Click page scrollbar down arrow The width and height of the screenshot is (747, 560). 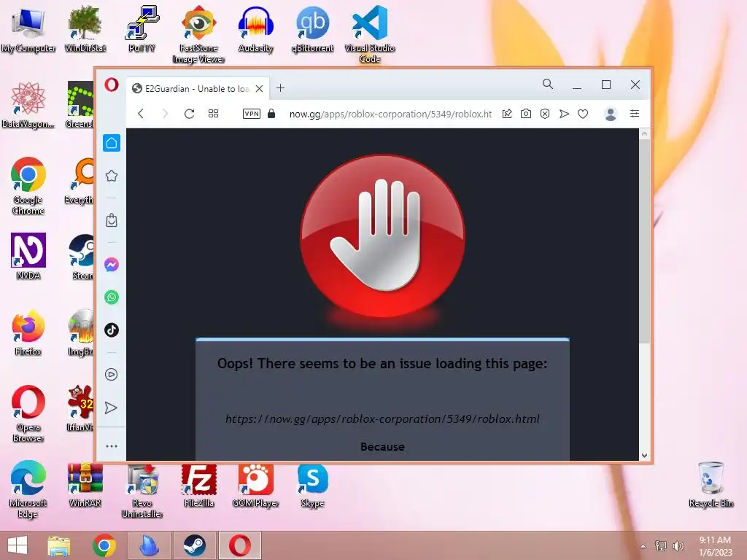645,455
